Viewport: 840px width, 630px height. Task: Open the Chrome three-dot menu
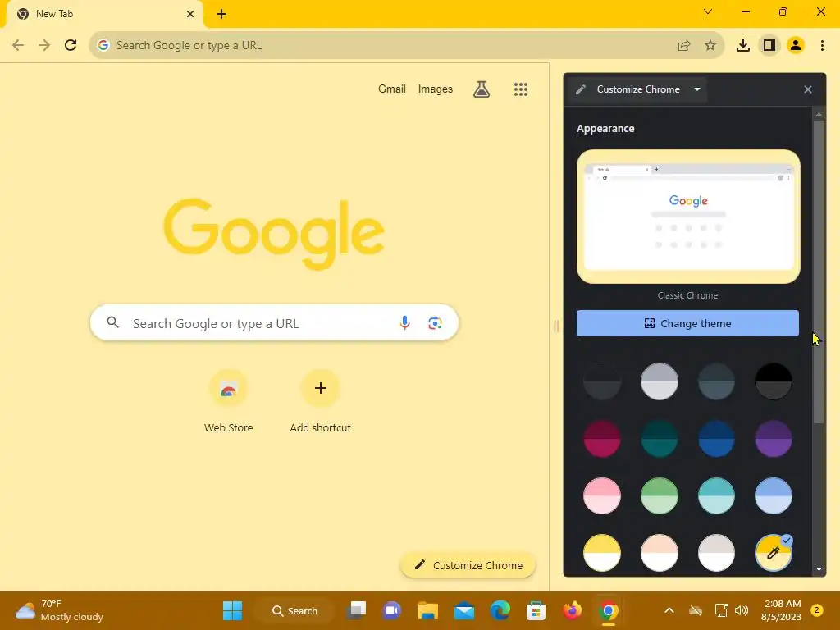point(822,46)
